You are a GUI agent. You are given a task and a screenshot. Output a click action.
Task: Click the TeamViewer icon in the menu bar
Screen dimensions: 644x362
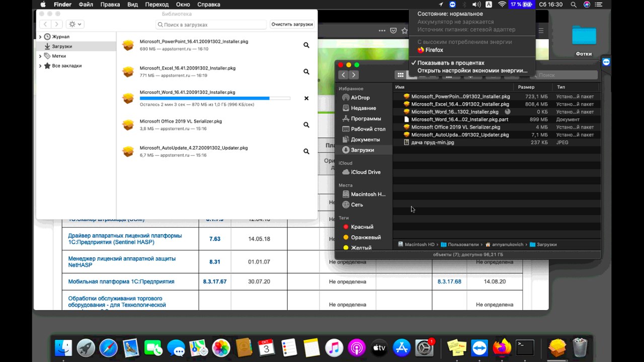click(452, 4)
